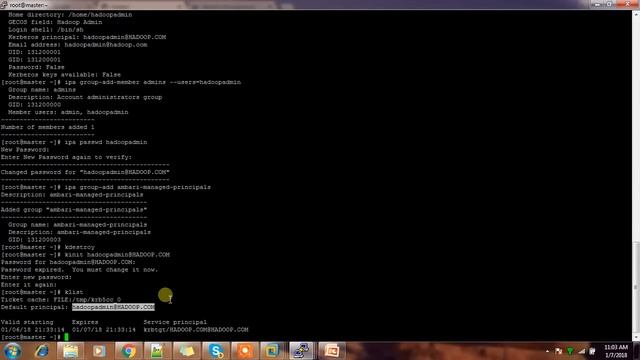640x360 pixels.
Task: Open PuTTY window system menu icon
Action: point(4,5)
